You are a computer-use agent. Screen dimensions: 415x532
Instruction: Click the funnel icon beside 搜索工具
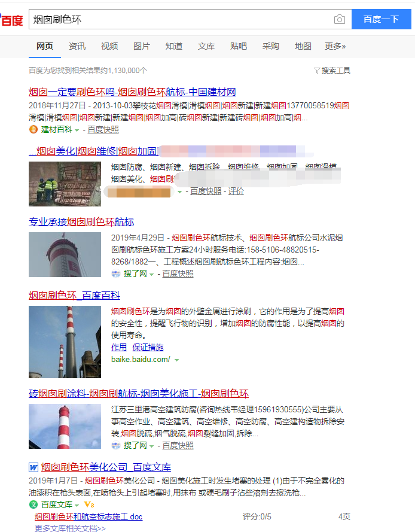[317, 71]
